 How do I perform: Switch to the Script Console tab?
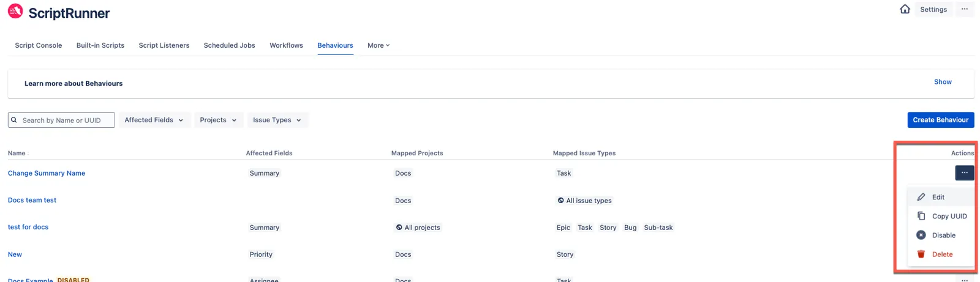(x=39, y=45)
